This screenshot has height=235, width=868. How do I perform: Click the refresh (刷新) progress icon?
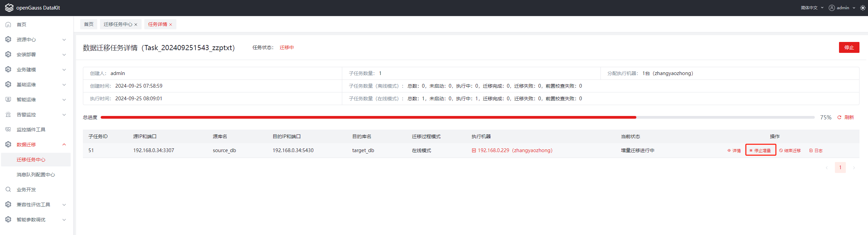(x=839, y=117)
